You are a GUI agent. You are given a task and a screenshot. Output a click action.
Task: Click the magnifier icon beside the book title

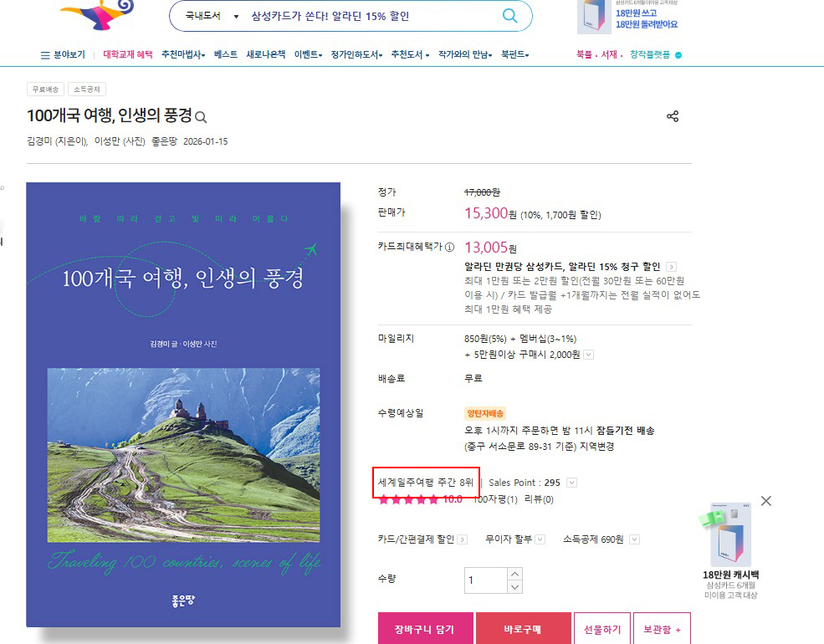[x=201, y=117]
